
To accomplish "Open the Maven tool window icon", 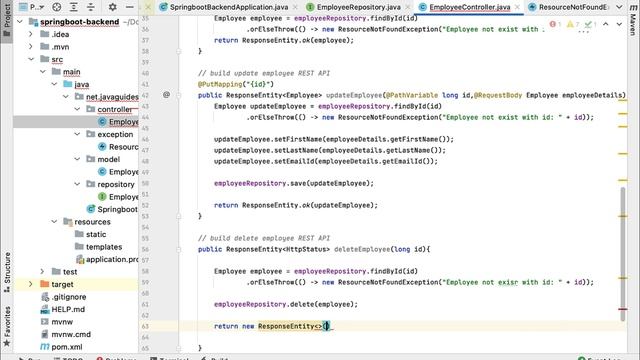I will click(x=633, y=7).
